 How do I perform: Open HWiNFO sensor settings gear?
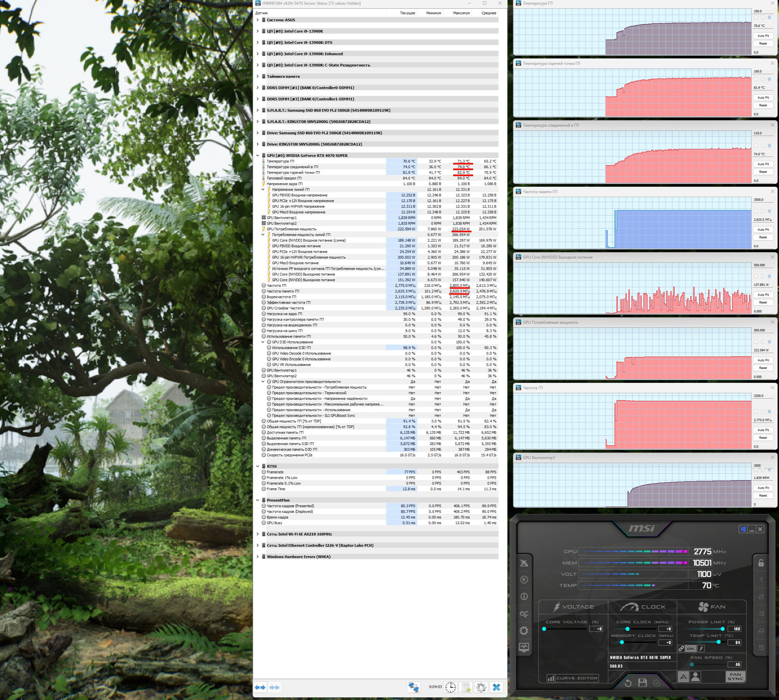[481, 687]
